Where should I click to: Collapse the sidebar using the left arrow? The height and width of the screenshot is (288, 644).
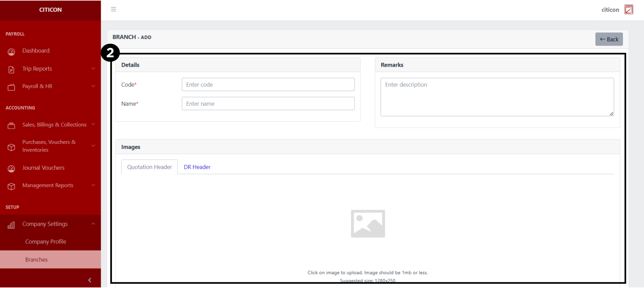tap(90, 280)
